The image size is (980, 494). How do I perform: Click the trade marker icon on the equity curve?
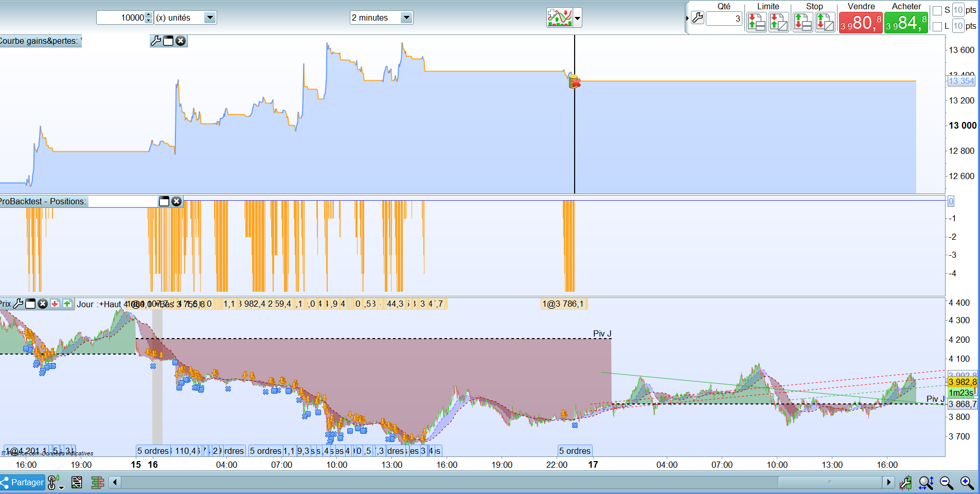574,81
